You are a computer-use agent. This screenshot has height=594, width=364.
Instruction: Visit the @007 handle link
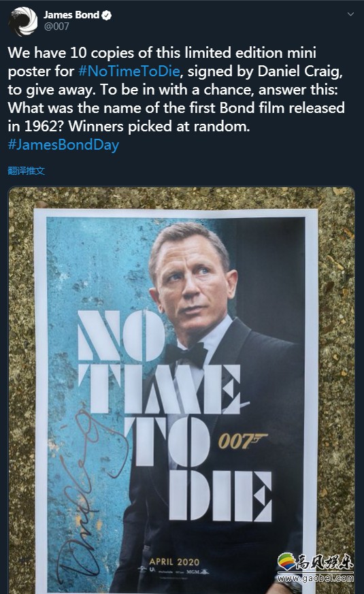pyautogui.click(x=56, y=27)
